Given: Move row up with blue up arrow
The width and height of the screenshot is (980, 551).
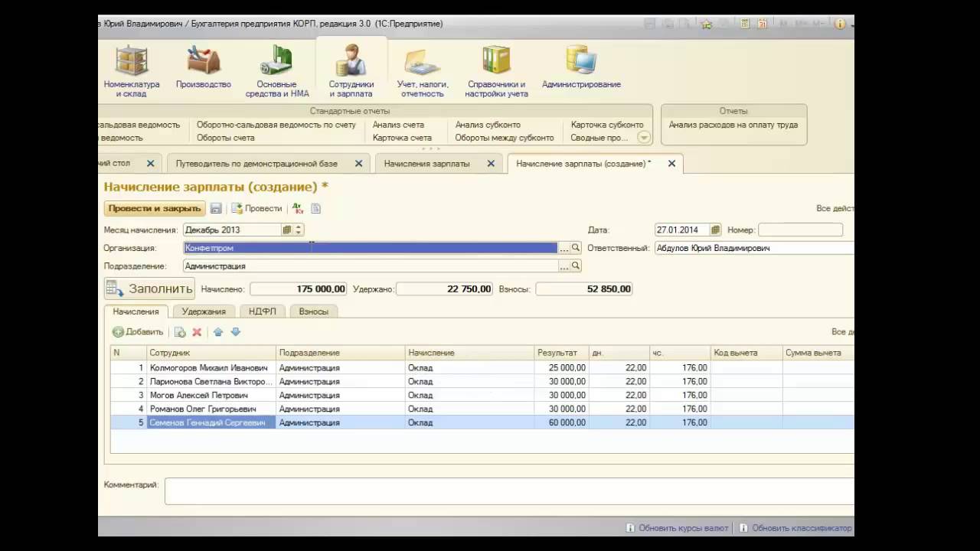Looking at the screenshot, I should click(218, 332).
